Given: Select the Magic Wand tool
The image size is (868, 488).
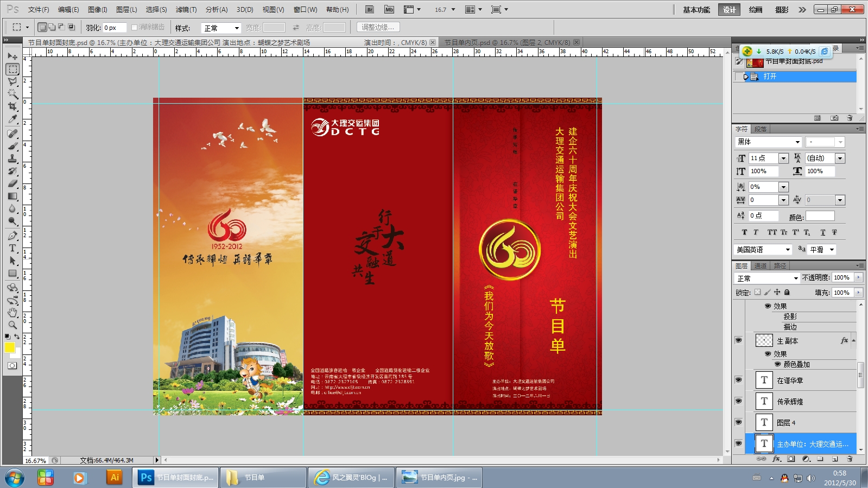Looking at the screenshot, I should [12, 94].
